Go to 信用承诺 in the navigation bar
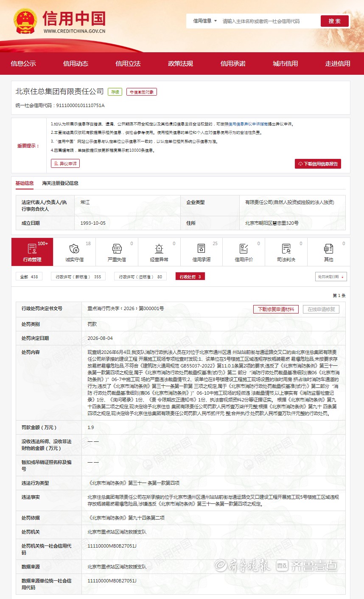 pyautogui.click(x=233, y=64)
